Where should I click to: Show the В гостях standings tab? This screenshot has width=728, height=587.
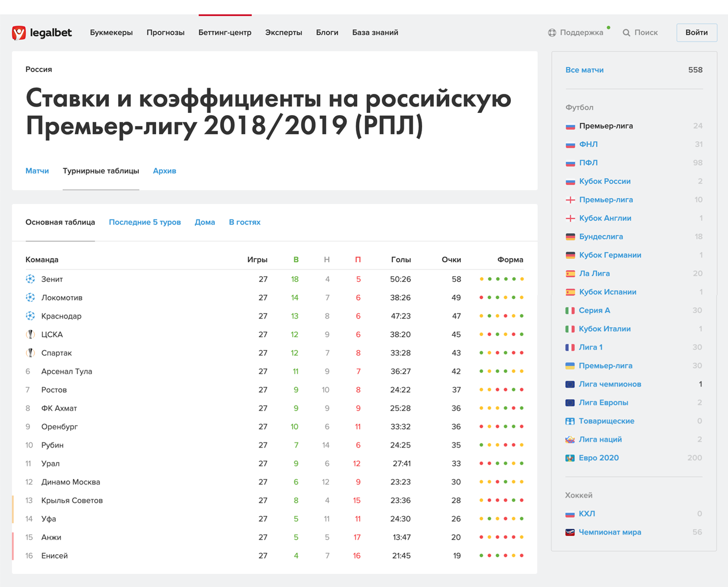[x=244, y=222]
